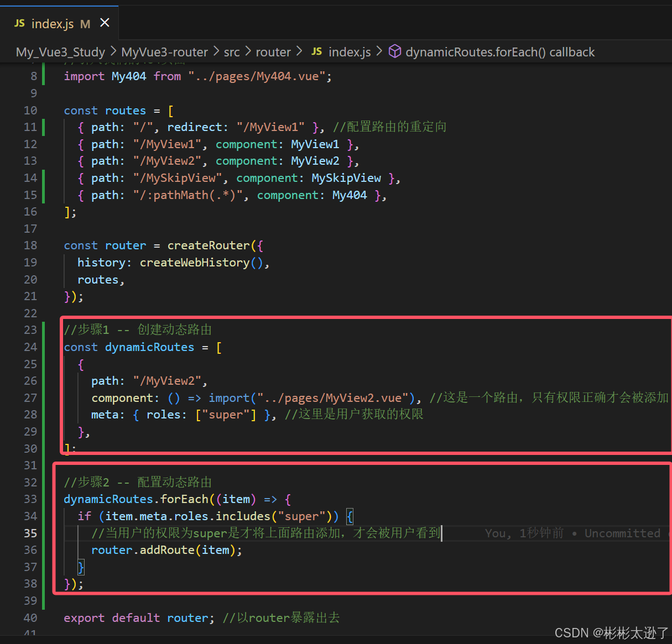Click the "/MyView1" redirect string
This screenshot has height=644, width=672.
pyautogui.click(x=270, y=127)
